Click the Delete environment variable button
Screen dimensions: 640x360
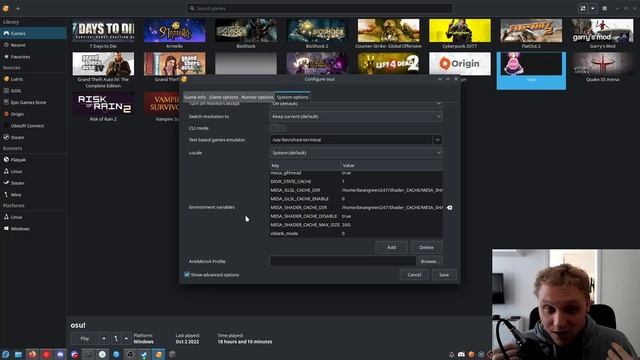pos(426,247)
